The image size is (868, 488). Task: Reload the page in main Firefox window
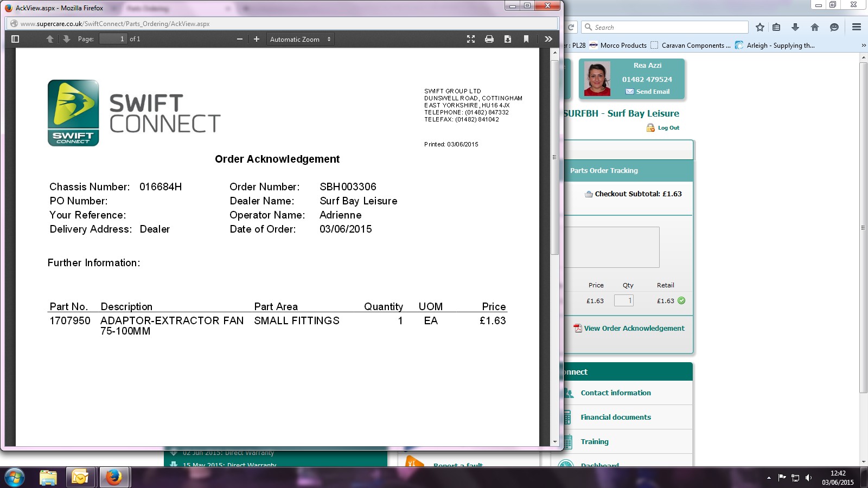point(571,27)
